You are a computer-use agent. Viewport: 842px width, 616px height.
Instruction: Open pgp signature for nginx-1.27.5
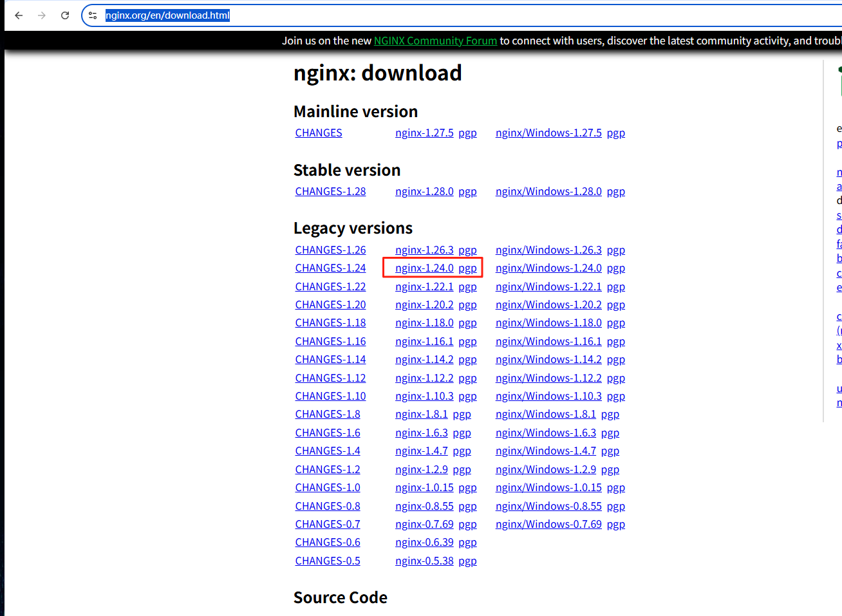click(467, 133)
